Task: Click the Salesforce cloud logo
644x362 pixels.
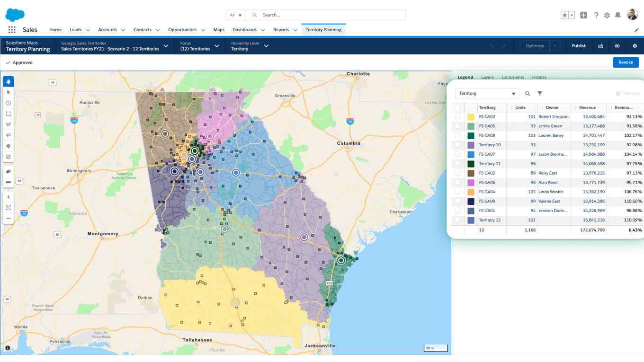Action: tap(15, 15)
